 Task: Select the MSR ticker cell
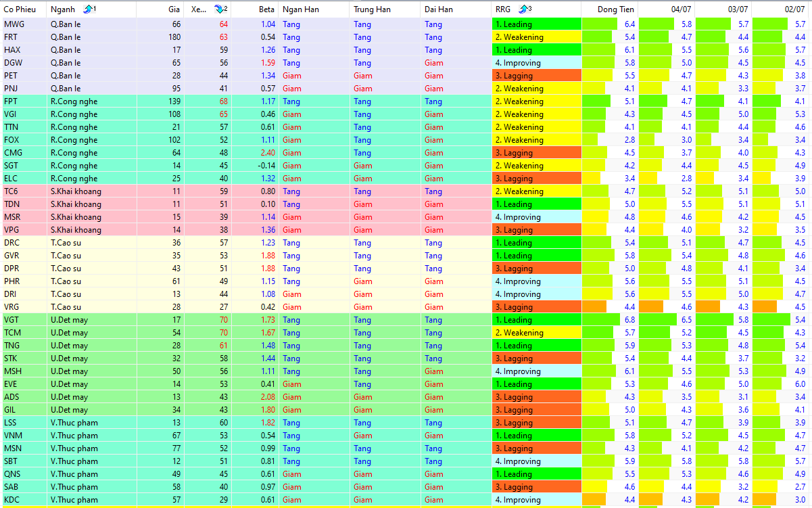24,217
